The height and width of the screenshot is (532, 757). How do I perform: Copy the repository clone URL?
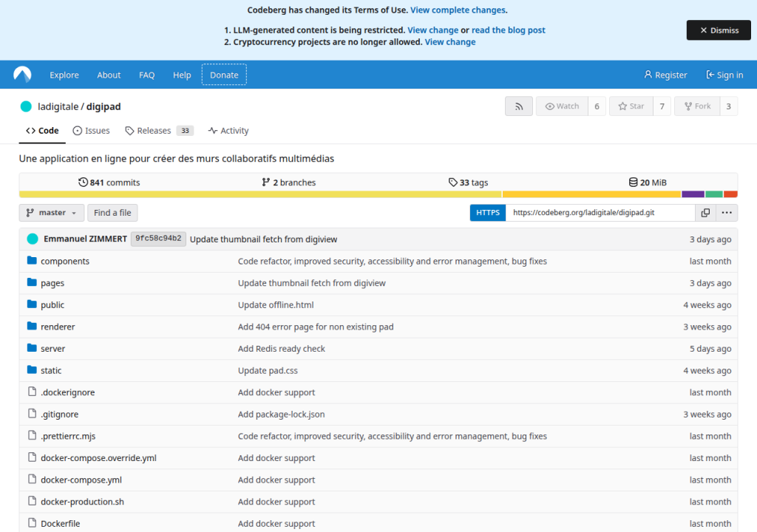tap(705, 212)
